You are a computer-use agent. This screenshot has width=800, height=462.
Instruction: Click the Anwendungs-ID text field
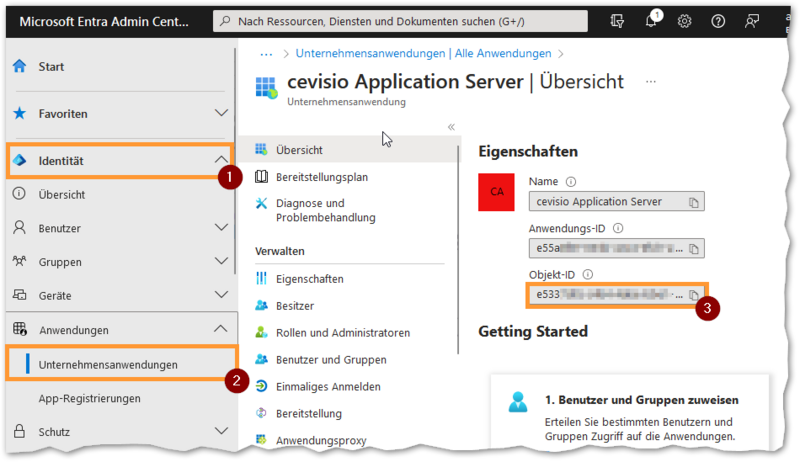coord(616,248)
